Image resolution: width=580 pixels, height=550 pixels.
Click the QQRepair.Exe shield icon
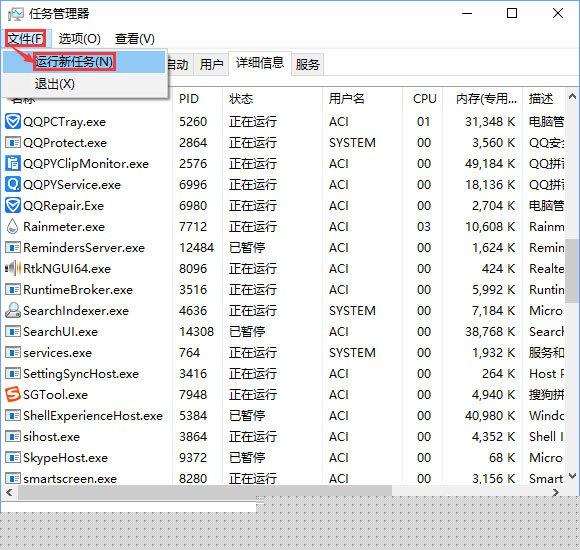(x=13, y=205)
